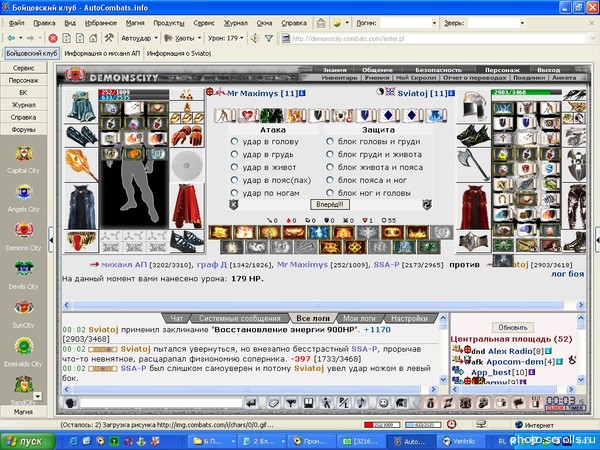Click the red stop loading icon

coord(53,38)
